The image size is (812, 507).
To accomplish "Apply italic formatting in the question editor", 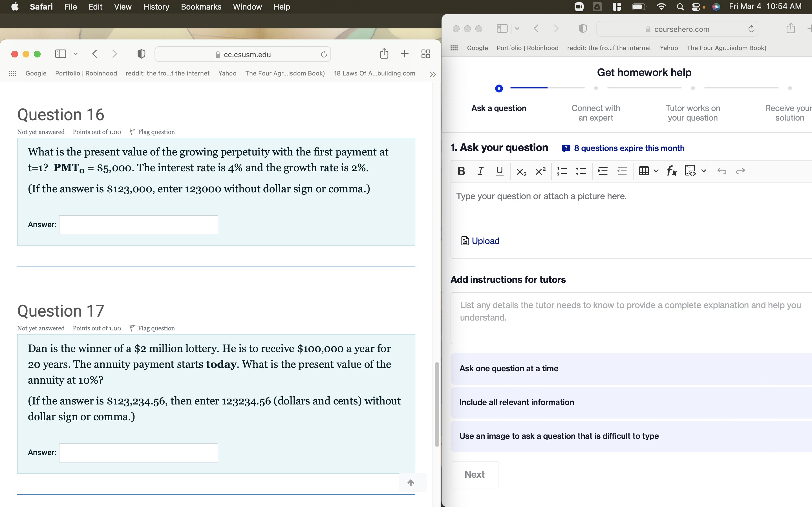I will point(480,171).
